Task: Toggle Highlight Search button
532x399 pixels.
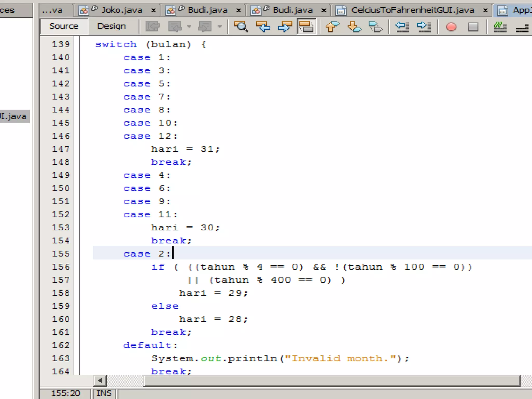Action: click(307, 26)
